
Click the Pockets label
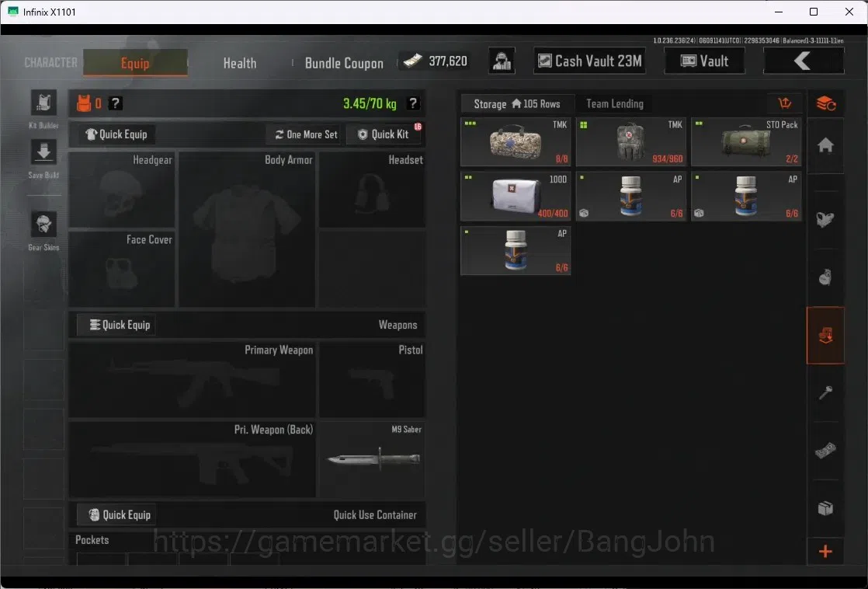pyautogui.click(x=92, y=540)
